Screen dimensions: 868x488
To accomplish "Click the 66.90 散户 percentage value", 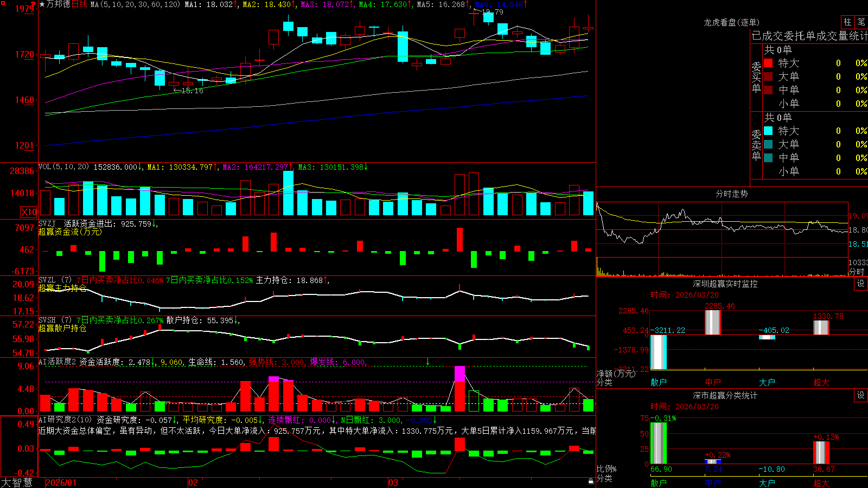I will (661, 469).
